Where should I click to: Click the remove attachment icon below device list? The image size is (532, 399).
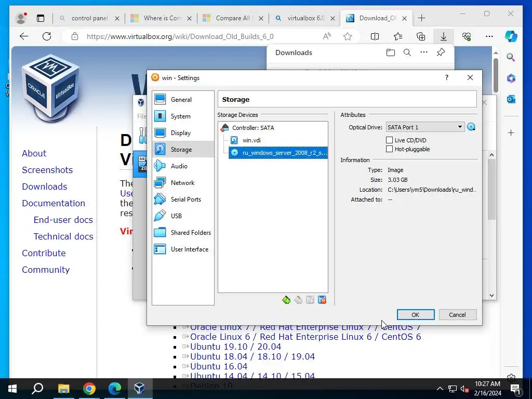pyautogui.click(x=322, y=300)
